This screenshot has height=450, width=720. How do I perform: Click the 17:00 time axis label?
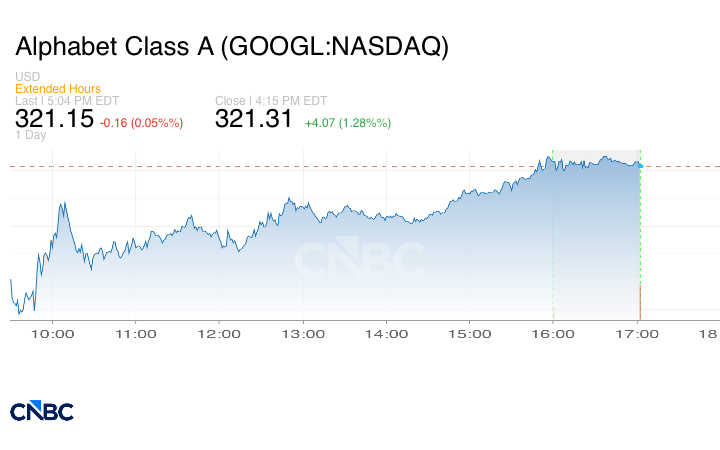[x=639, y=334]
